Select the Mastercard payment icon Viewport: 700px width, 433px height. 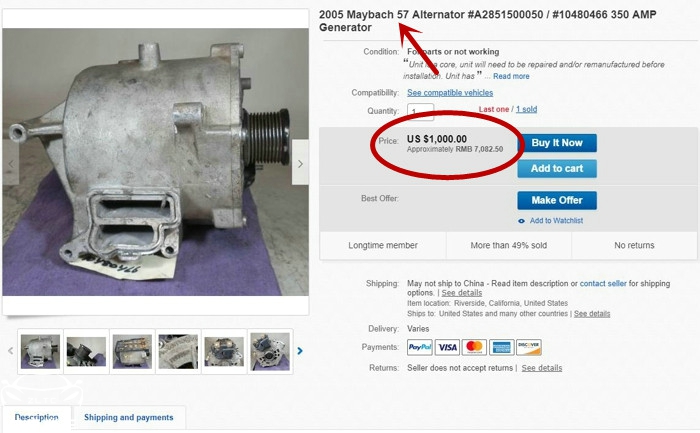(474, 347)
